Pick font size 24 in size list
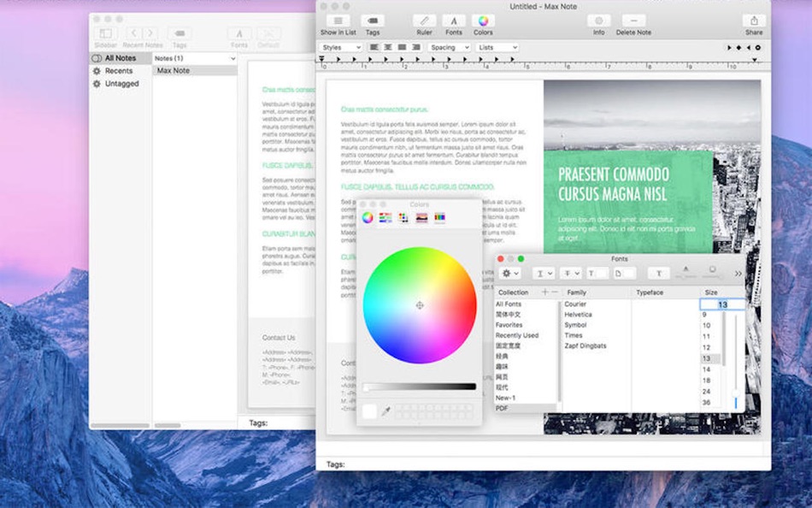Viewport: 812px width, 508px height. tap(706, 392)
